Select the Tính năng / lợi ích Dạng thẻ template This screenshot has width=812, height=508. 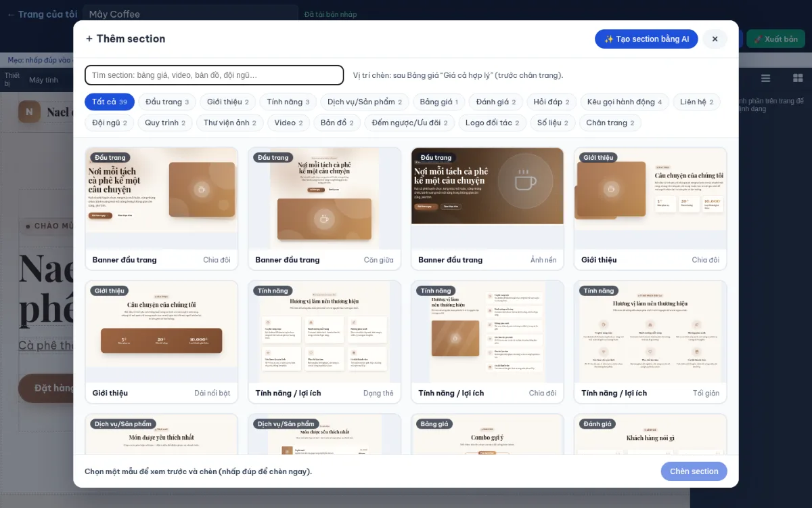325,342
